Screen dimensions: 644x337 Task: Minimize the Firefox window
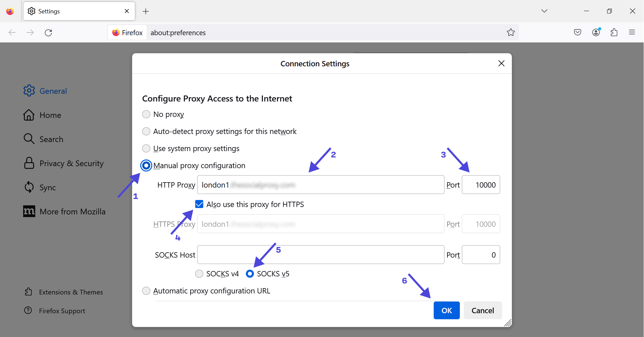pyautogui.click(x=586, y=11)
